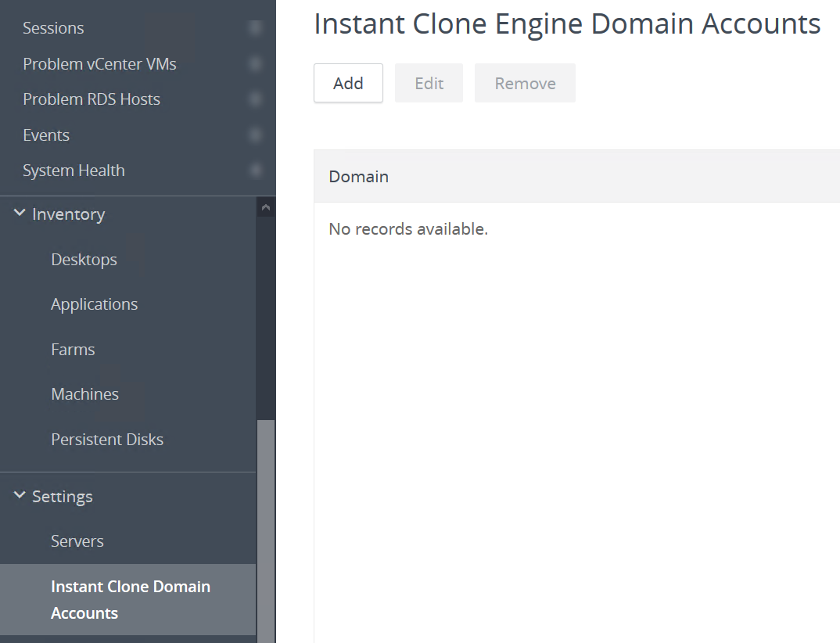This screenshot has height=643, width=840.
Task: Click the System Health status badge
Action: (x=256, y=170)
